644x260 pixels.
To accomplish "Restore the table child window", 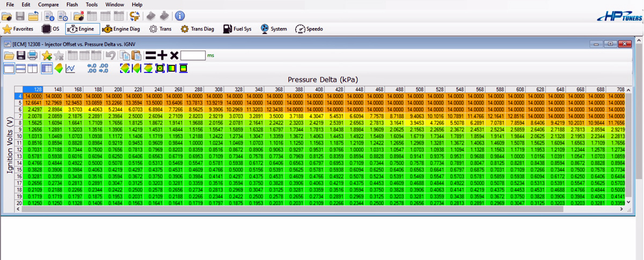I will point(610,43).
